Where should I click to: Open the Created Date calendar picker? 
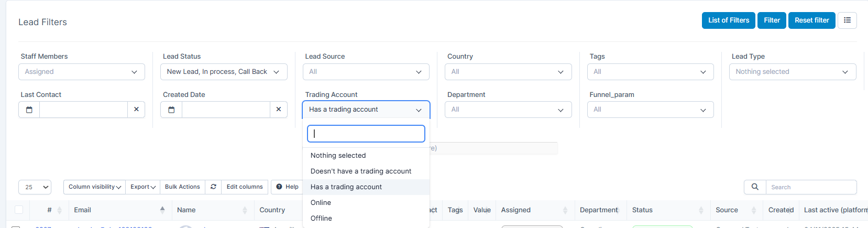point(171,110)
